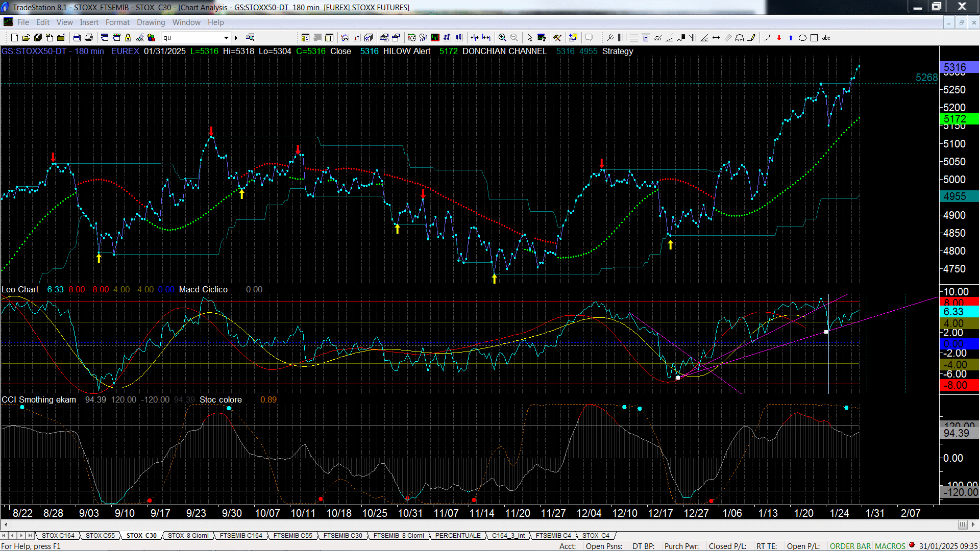Select the blue up arrow drawing tool
Screen dimensions: 980x551
(x=791, y=38)
